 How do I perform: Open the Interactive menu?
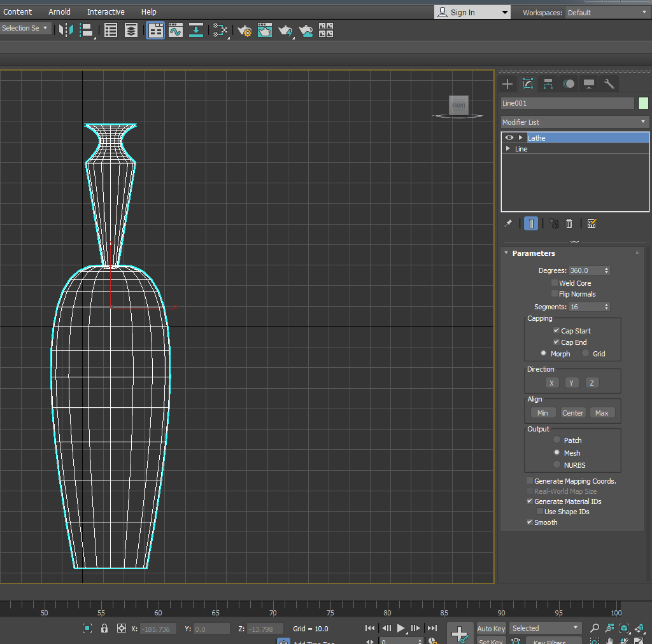[106, 12]
